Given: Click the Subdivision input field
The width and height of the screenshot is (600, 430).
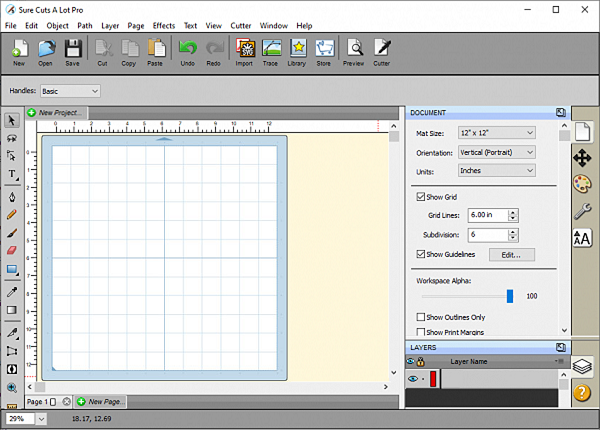Looking at the screenshot, I should (489, 235).
